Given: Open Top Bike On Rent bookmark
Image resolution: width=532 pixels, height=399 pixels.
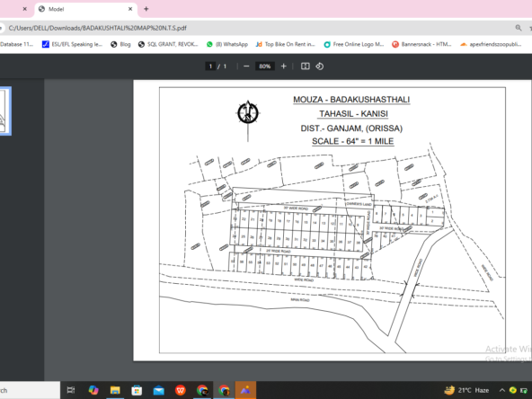Looking at the screenshot, I should point(286,44).
